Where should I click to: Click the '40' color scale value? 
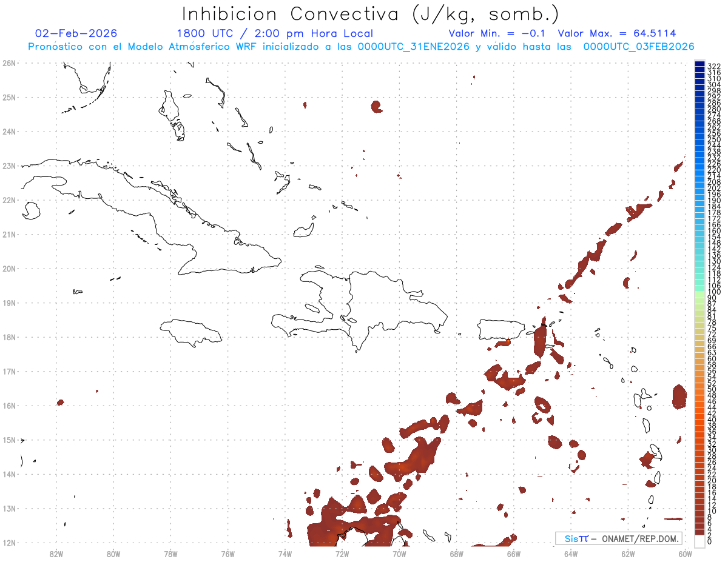tap(712, 420)
